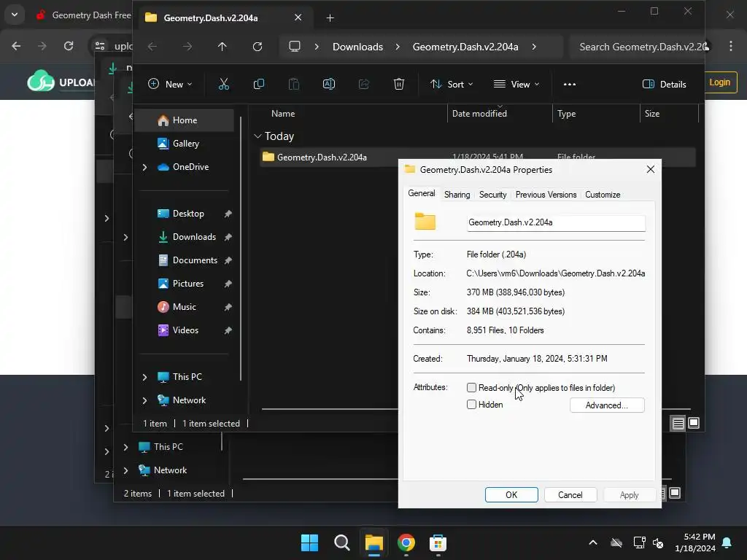Viewport: 747px width, 560px height.
Task: Open the New dropdown menu
Action: pos(170,85)
